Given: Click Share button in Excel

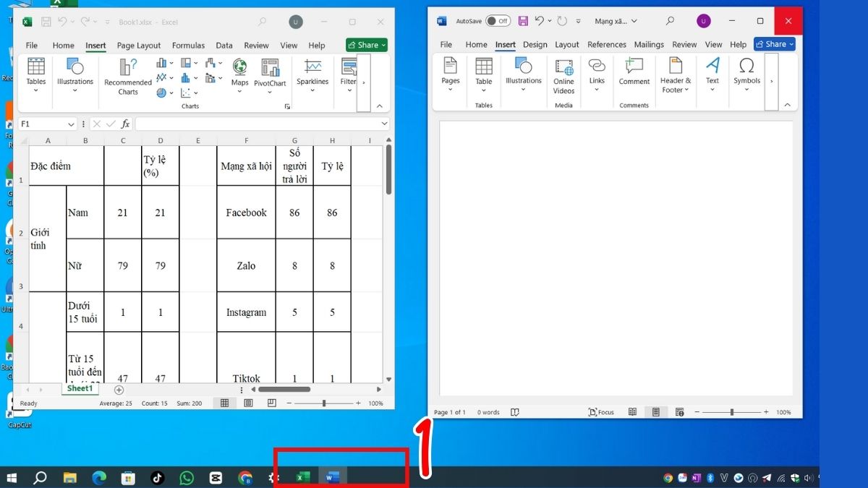Looking at the screenshot, I should click(x=367, y=45).
